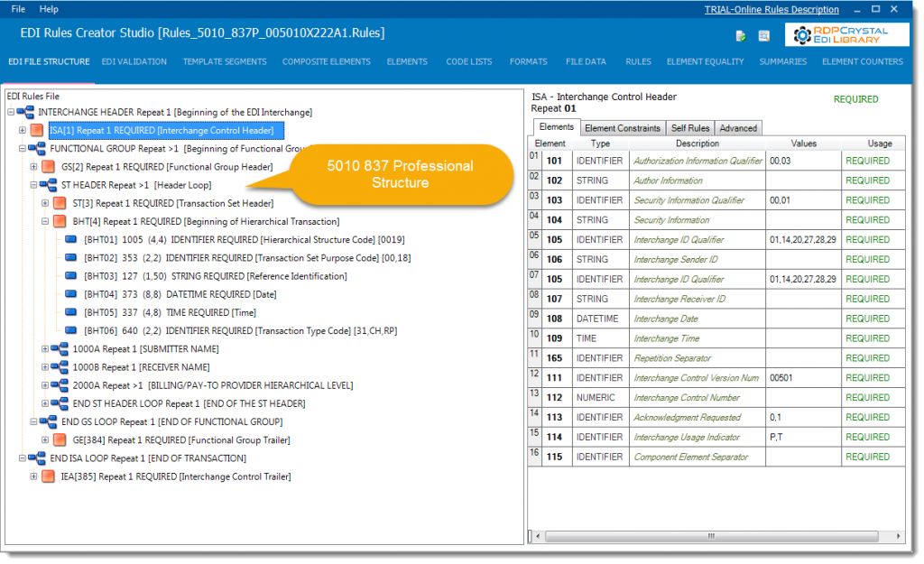Open the rules preview icon in the toolbar

(x=762, y=36)
